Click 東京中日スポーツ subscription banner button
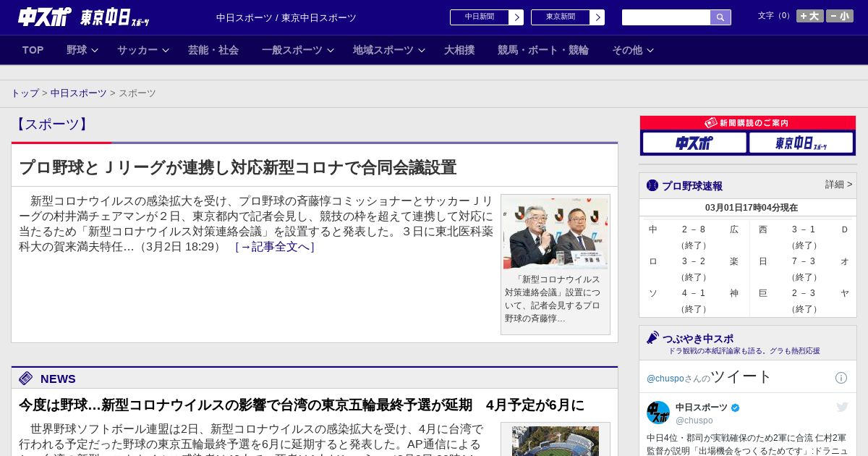 coord(801,143)
